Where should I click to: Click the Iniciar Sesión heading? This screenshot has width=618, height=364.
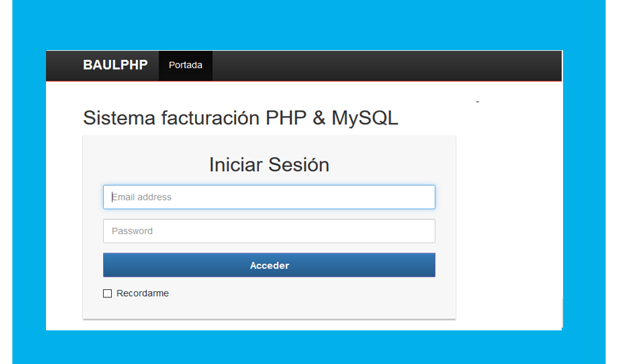point(269,165)
